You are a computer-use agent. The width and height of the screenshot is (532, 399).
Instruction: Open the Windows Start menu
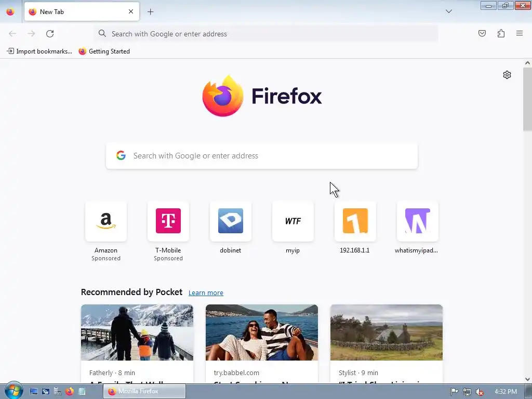click(14, 391)
